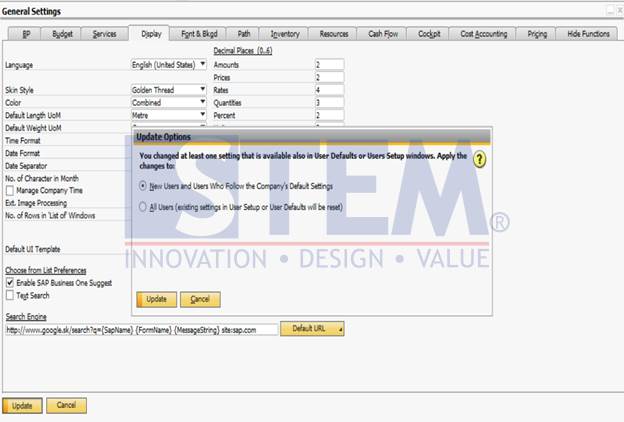624x422 pixels.
Task: Select the Services tab
Action: tap(104, 34)
